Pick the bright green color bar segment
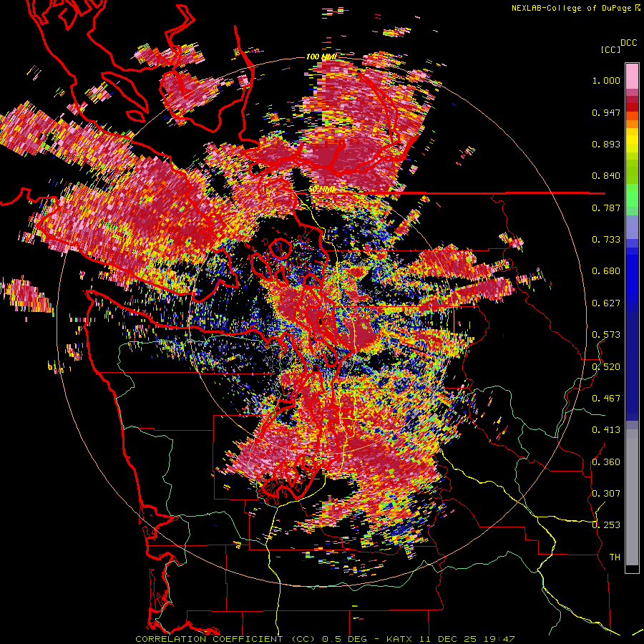 pos(632,195)
